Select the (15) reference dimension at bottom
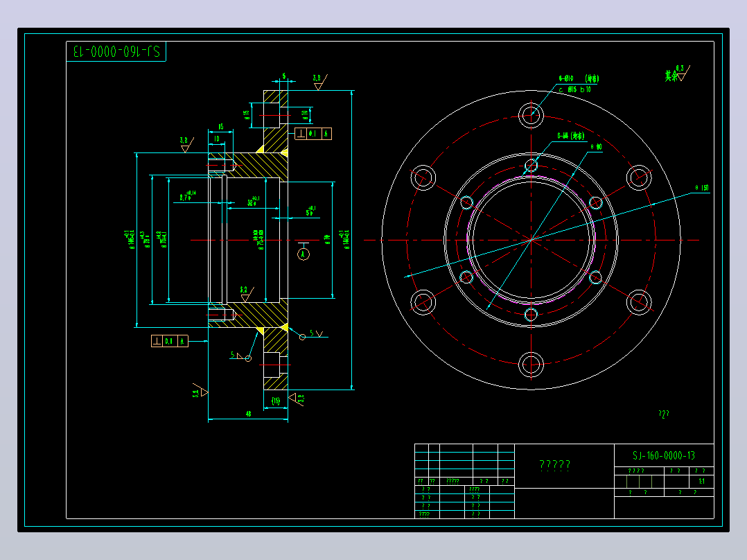This screenshot has height=560, width=747. pyautogui.click(x=276, y=401)
